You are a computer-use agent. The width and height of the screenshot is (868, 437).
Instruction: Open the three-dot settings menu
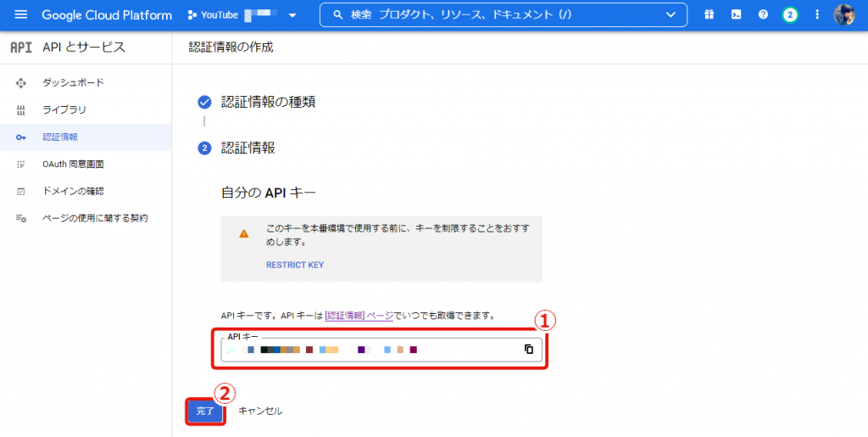pyautogui.click(x=817, y=15)
